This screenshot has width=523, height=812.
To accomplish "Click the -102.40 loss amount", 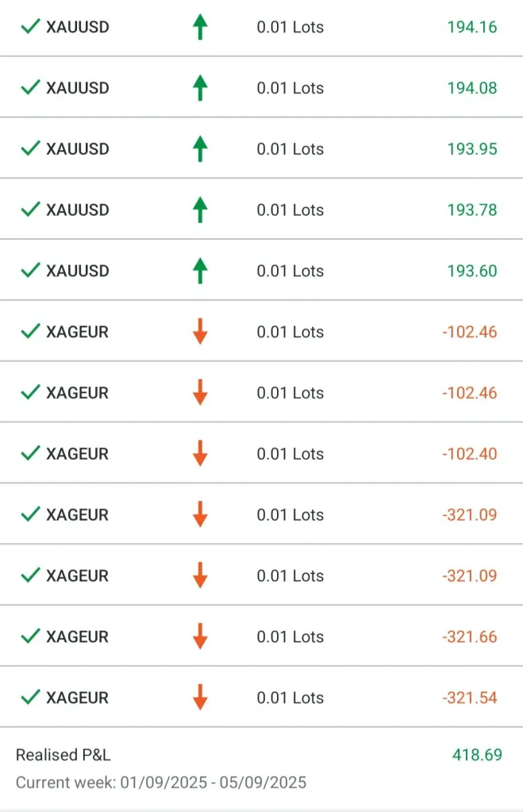I will coord(469,454).
